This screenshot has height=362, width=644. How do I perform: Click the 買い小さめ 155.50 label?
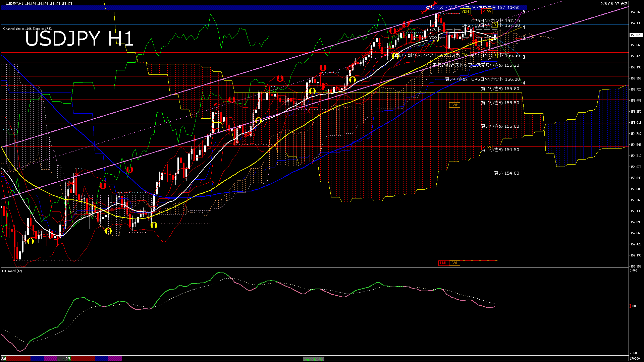click(x=500, y=103)
